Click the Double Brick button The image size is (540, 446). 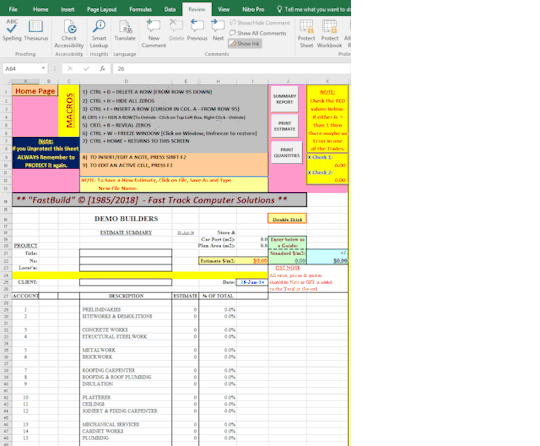coord(287,219)
